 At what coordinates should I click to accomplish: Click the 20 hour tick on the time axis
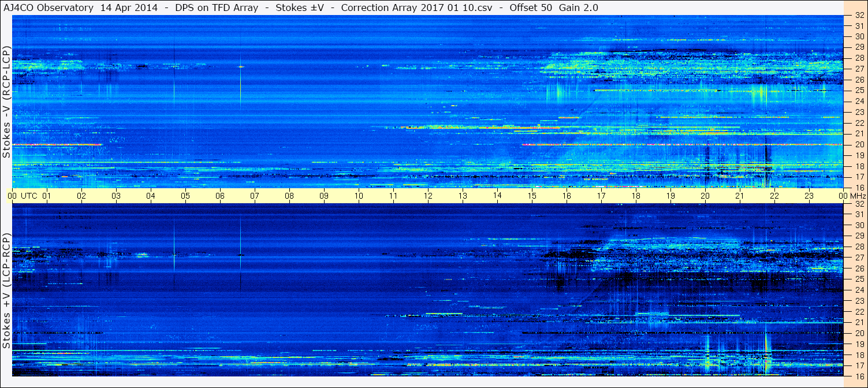click(x=705, y=196)
